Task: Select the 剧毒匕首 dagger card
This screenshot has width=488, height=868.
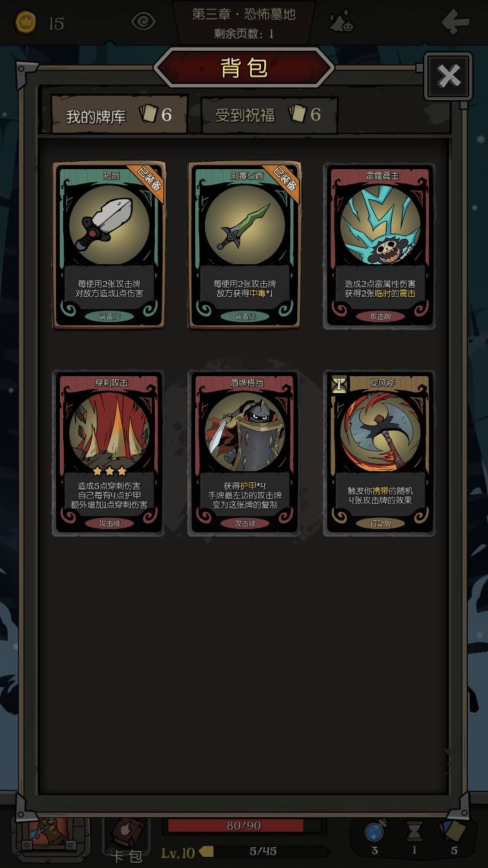Action: (244, 245)
